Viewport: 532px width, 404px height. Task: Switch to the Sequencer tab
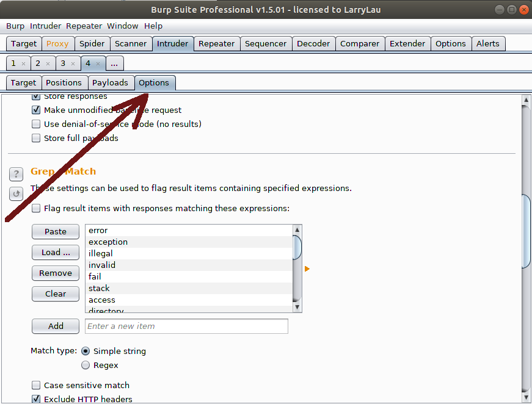(266, 44)
